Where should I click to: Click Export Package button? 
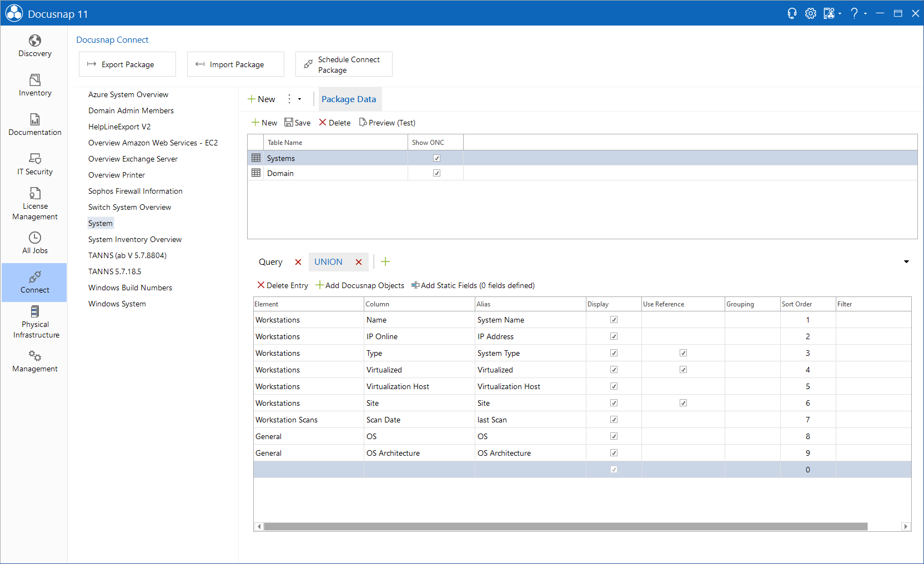coord(127,64)
